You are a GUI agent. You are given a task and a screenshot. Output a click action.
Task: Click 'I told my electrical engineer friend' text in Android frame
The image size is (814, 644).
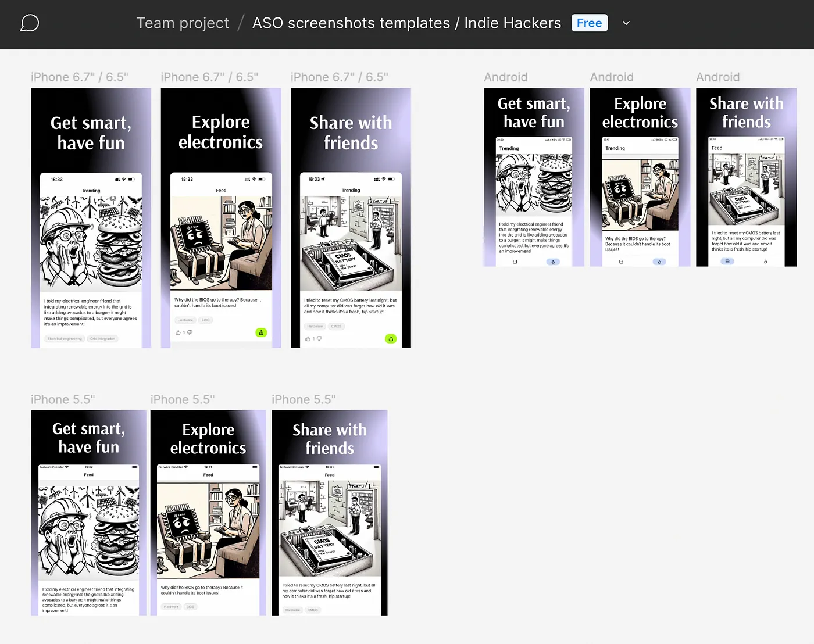click(x=534, y=237)
